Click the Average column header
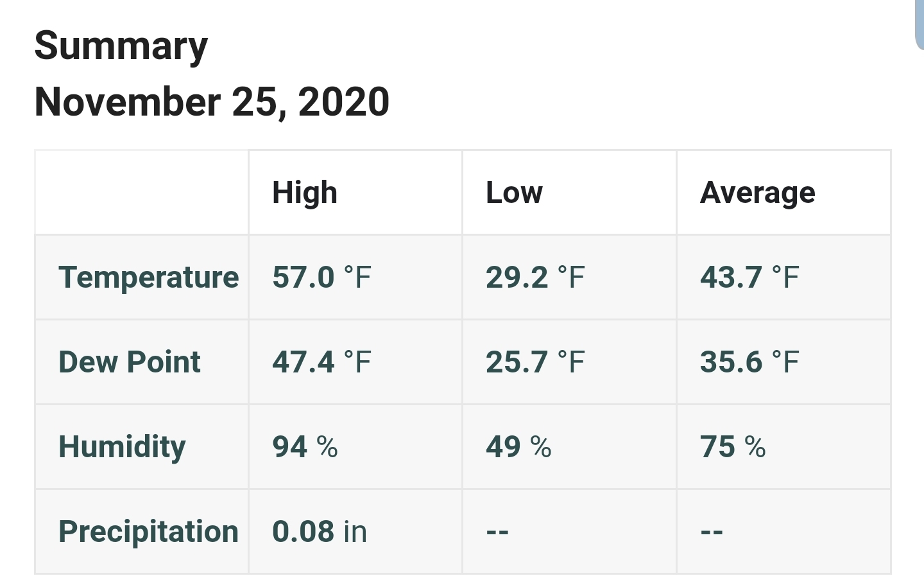The height and width of the screenshot is (585, 924). (758, 193)
